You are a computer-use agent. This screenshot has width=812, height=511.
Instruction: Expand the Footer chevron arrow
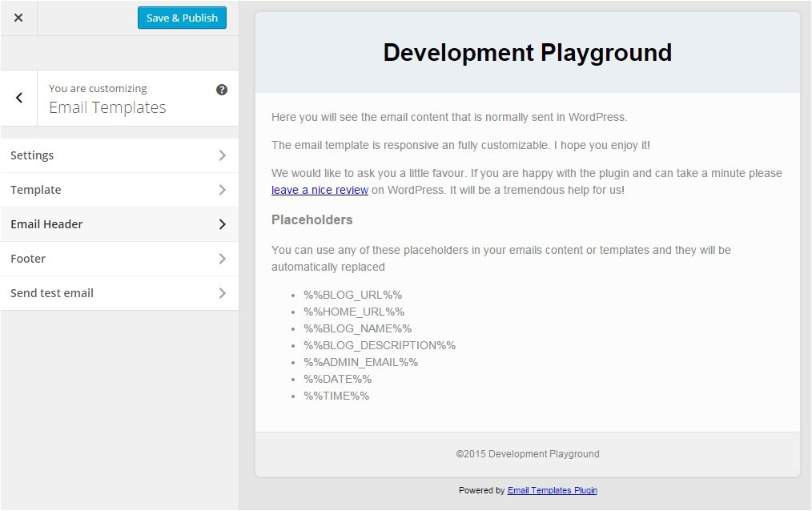click(x=222, y=259)
